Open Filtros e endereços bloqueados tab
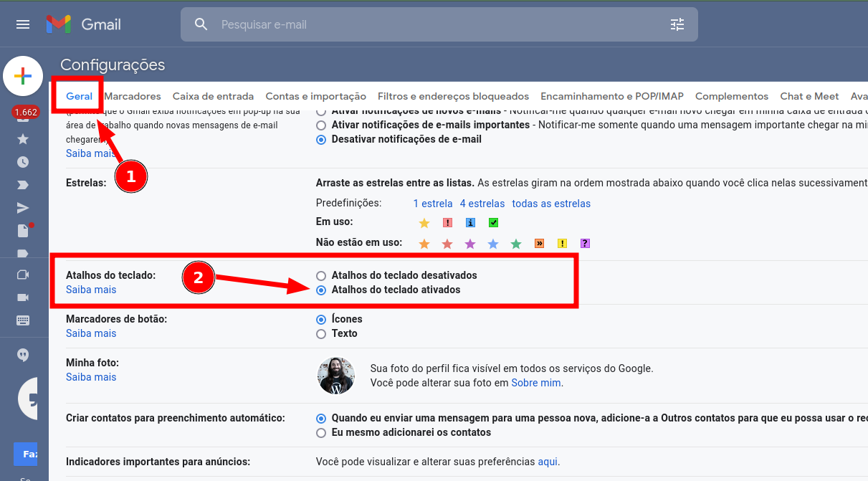The width and height of the screenshot is (868, 481). pos(453,96)
